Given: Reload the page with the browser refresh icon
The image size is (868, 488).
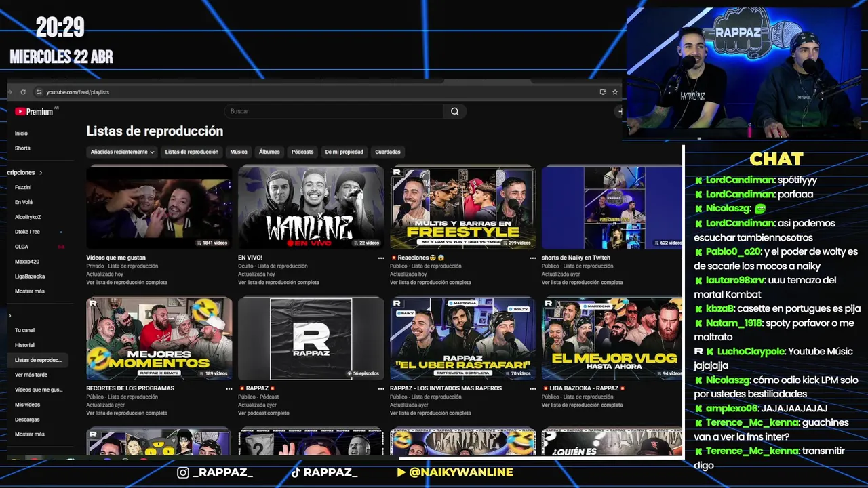Looking at the screenshot, I should [23, 92].
